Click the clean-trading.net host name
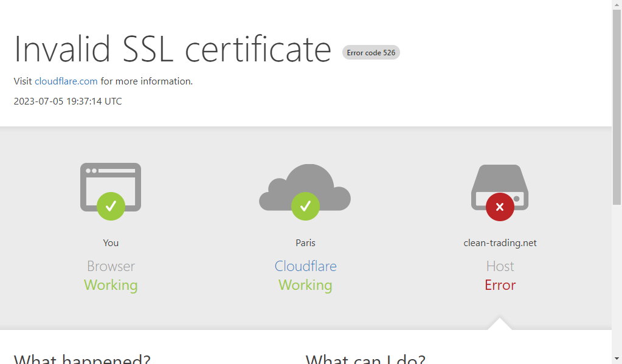The image size is (622, 364). coord(500,243)
